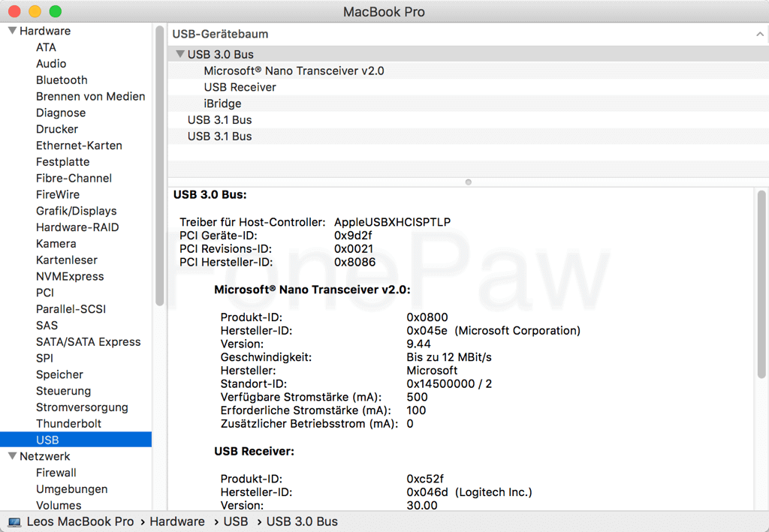
Task: Show NVMExpress details
Action: coord(70,276)
